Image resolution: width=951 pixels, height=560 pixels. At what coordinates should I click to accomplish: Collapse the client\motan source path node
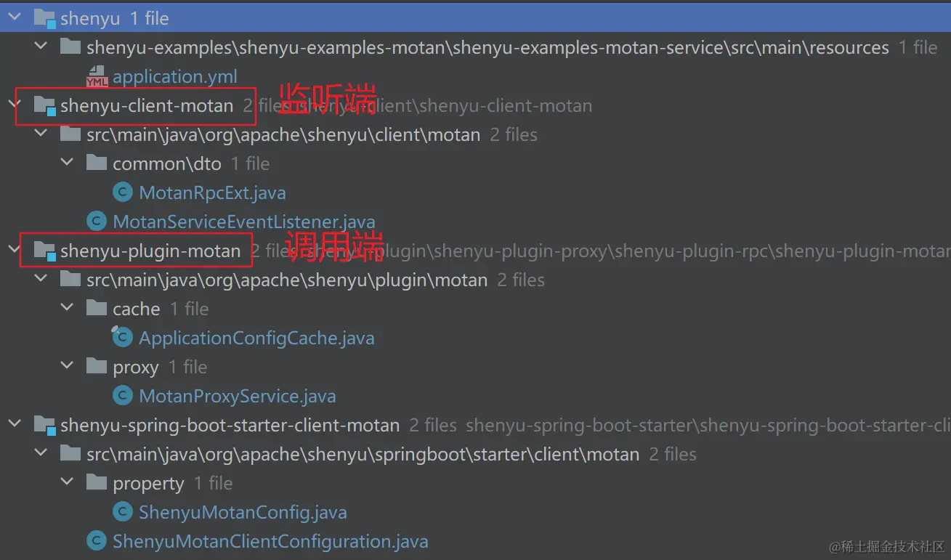pos(41,134)
